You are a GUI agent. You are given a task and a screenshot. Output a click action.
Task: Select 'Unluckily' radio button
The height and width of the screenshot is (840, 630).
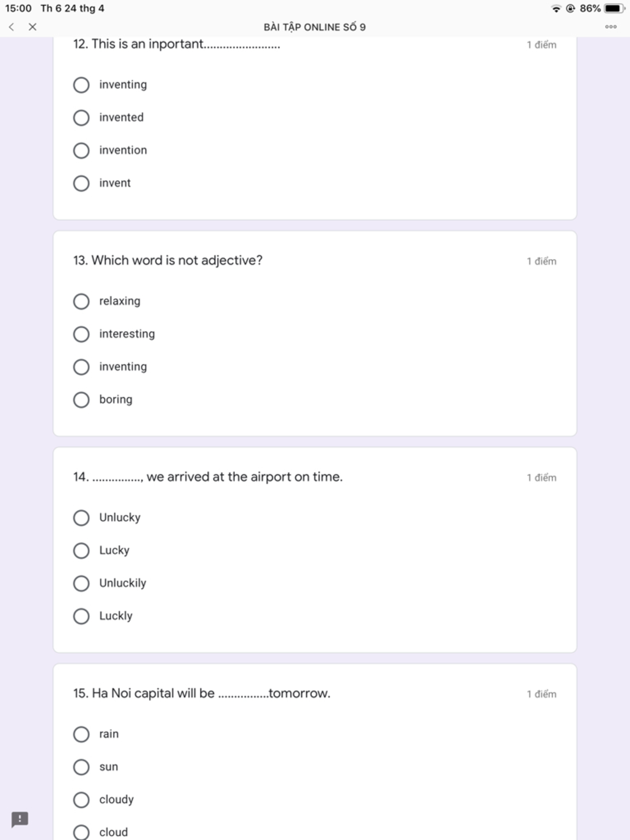pyautogui.click(x=81, y=583)
